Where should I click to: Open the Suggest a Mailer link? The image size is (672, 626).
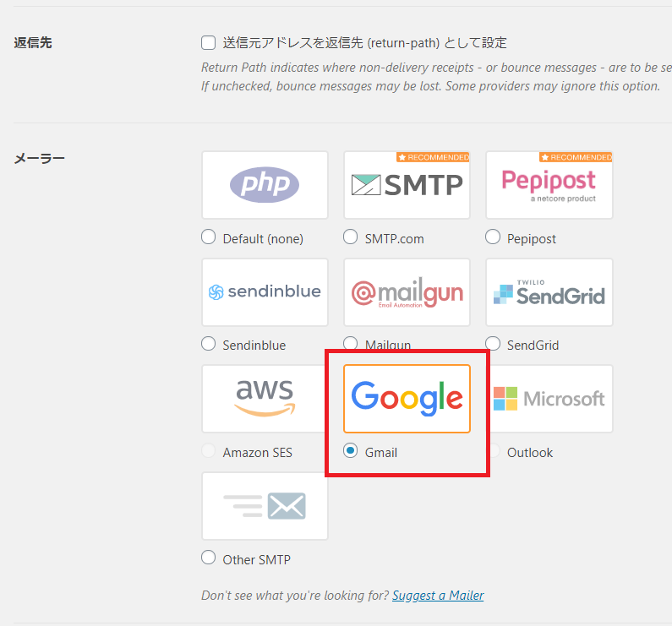(x=438, y=595)
